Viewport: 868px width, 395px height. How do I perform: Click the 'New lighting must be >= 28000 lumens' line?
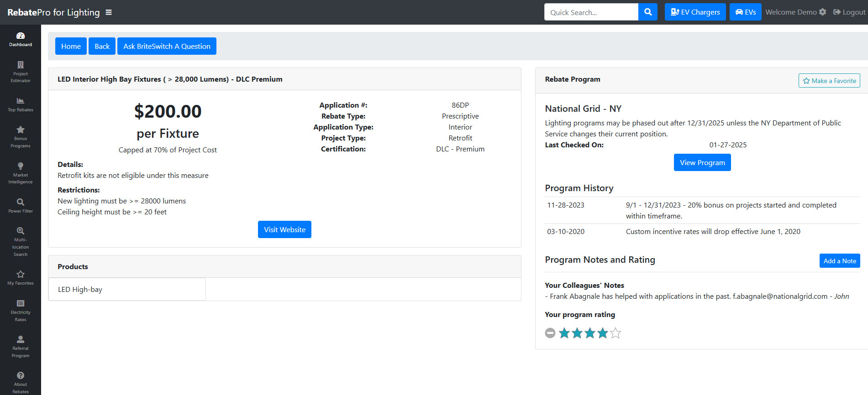coord(121,201)
